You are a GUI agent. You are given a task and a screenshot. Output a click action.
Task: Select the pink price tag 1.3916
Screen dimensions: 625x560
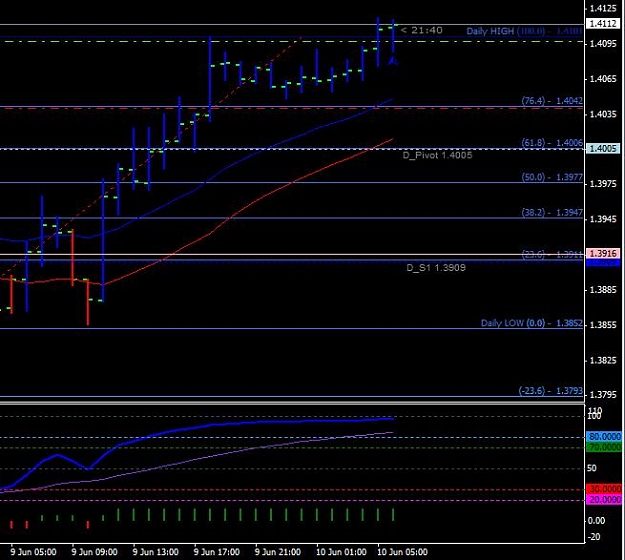(603, 253)
